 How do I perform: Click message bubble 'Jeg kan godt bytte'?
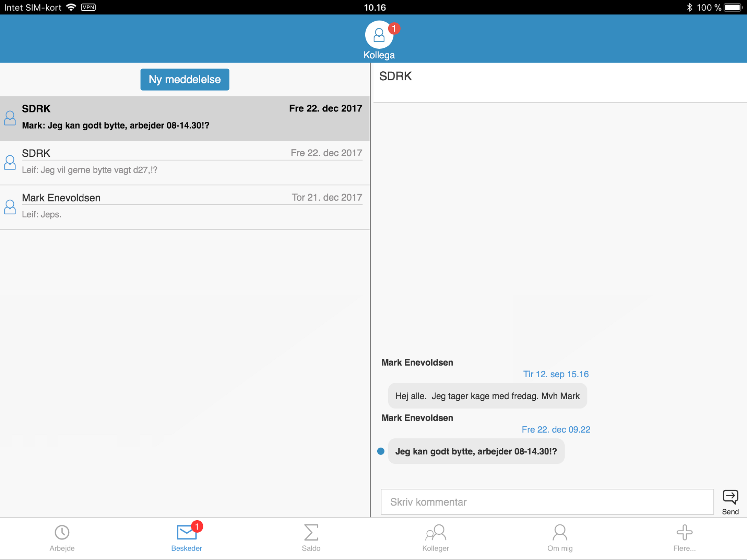coord(476,451)
